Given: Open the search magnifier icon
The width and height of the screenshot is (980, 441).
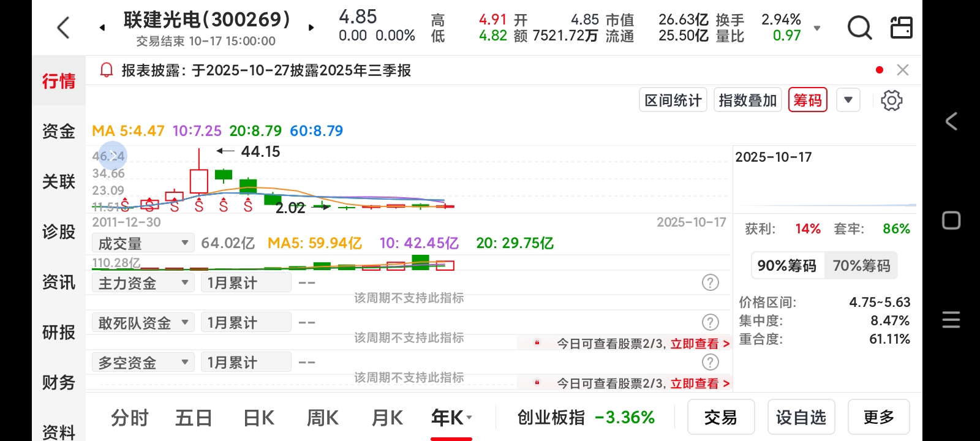Looking at the screenshot, I should tap(859, 28).
